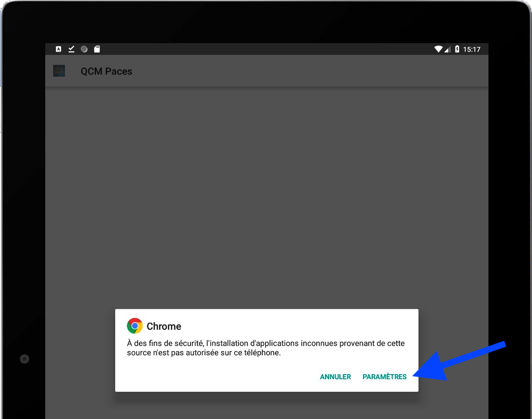Tap the 15:17 clock
532x419 pixels.
tap(472, 49)
